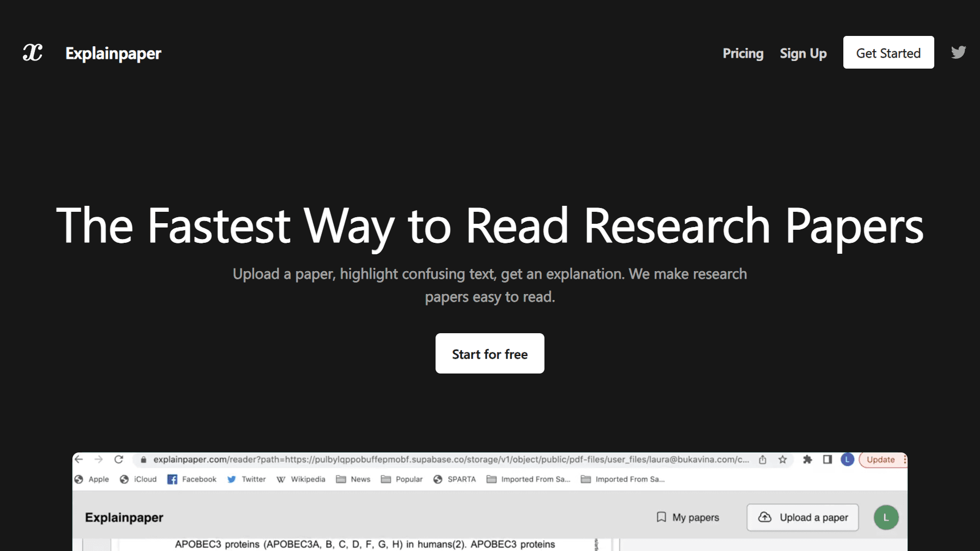Click the green L user avatar
This screenshot has height=551, width=980.
tap(886, 517)
